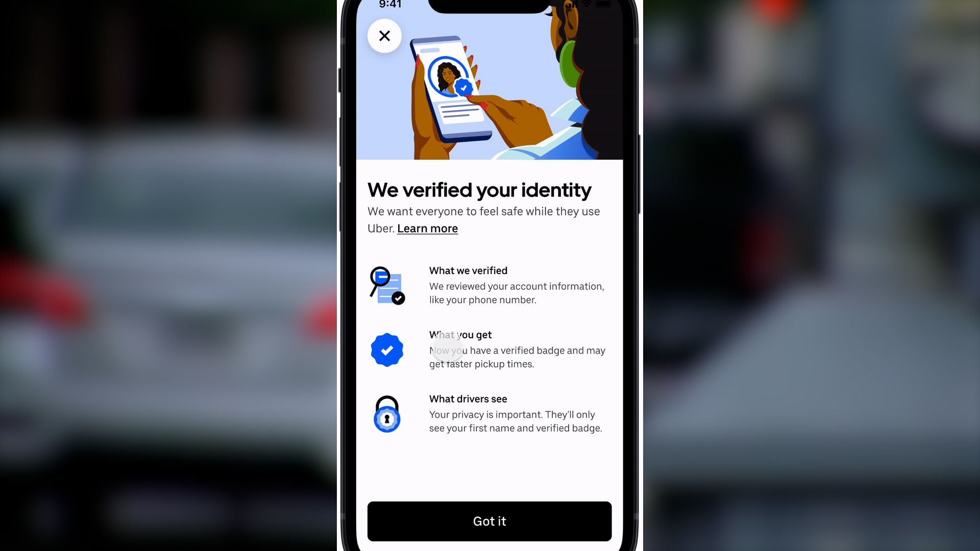Click the privacy lock icon
980x551 pixels.
tap(387, 414)
